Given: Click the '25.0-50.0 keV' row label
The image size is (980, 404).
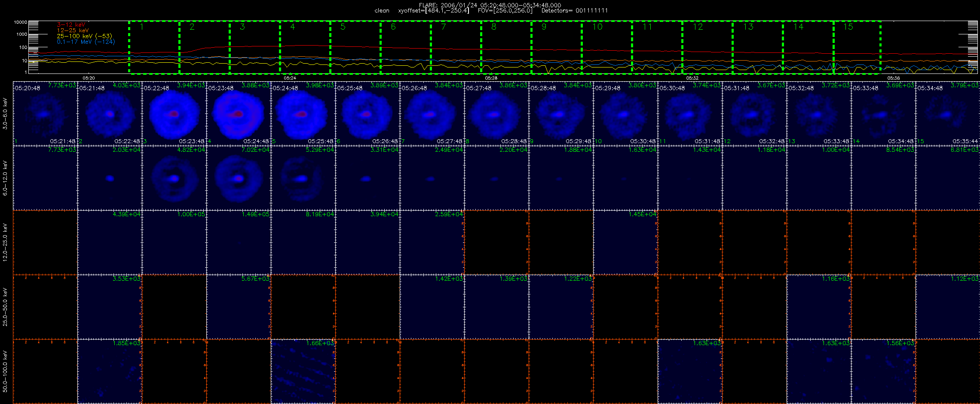Looking at the screenshot, I should point(5,307).
